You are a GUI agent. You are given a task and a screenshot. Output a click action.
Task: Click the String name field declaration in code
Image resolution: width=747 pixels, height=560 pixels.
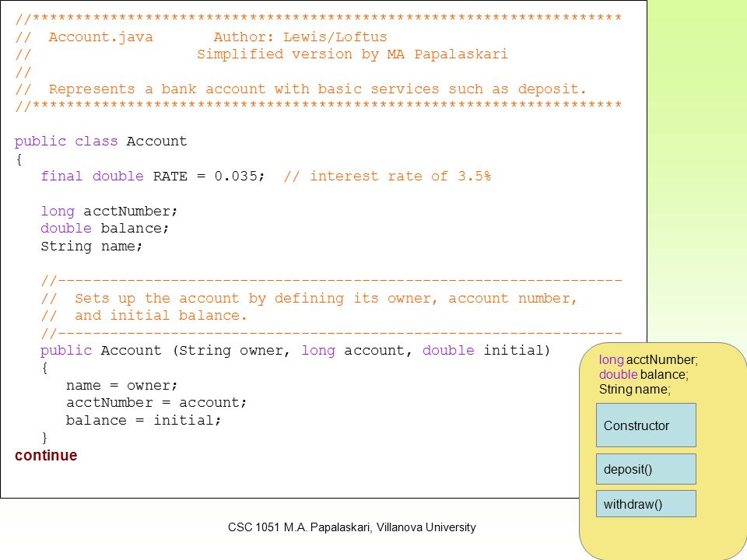pos(92,247)
